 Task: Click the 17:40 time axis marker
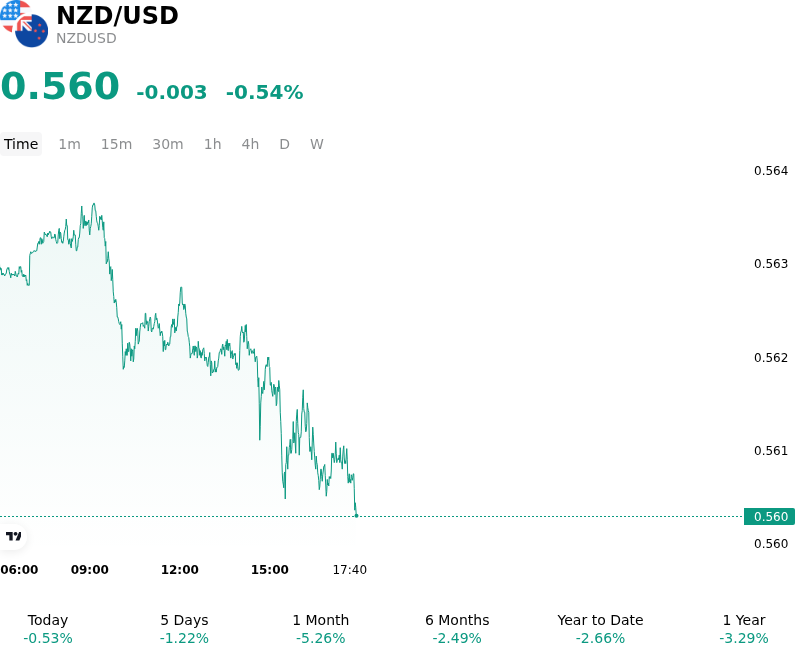coord(349,570)
